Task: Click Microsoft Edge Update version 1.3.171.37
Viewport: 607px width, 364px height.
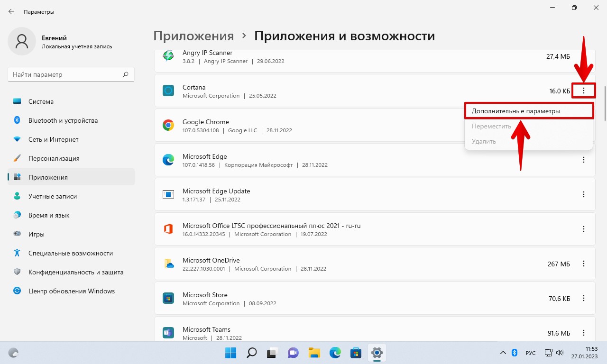Action: [194, 200]
